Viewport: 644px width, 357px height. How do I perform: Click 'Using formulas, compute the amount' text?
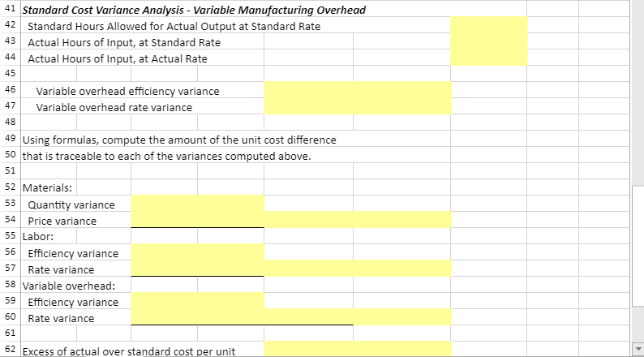click(179, 140)
